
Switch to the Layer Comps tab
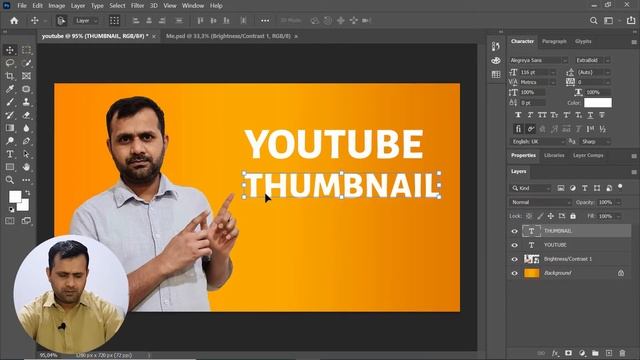[x=588, y=156]
